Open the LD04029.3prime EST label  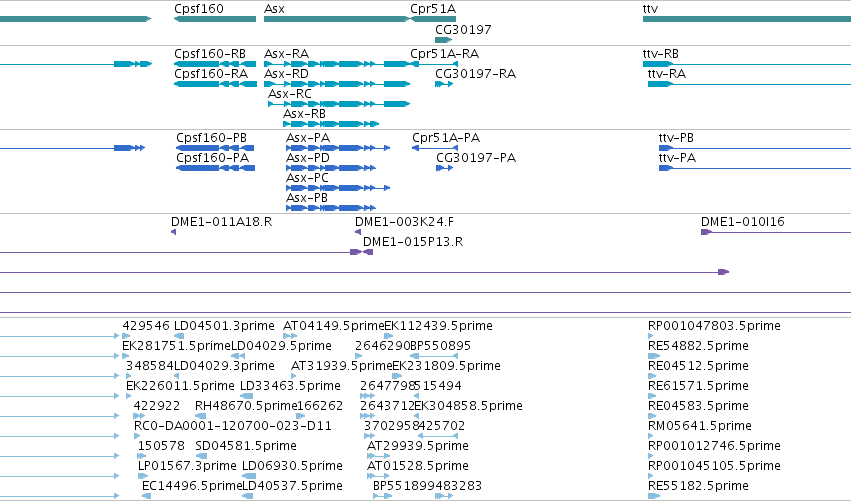click(224, 366)
